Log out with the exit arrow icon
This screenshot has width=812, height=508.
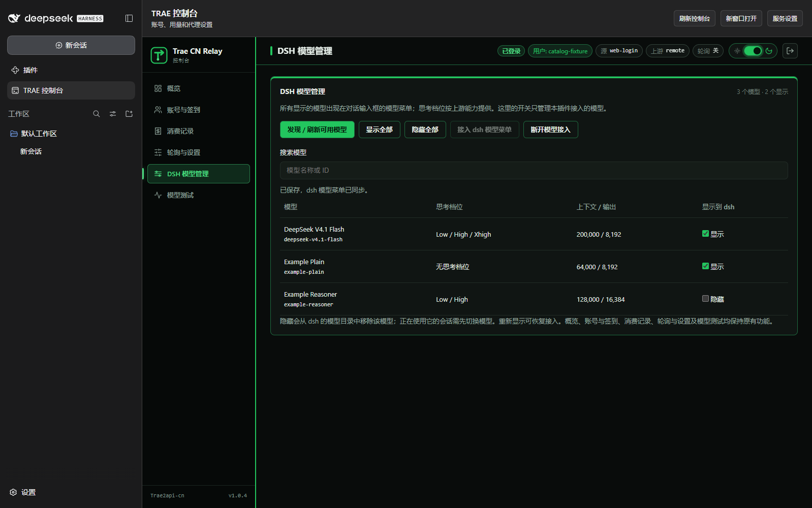pyautogui.click(x=790, y=51)
